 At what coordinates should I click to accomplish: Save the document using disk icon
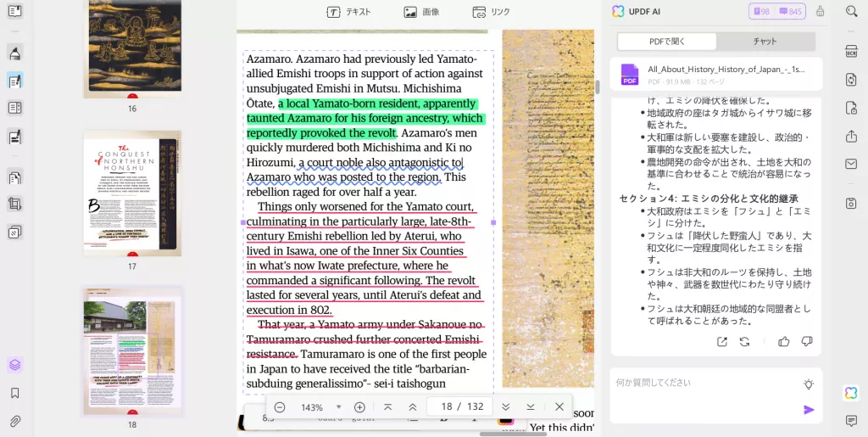(x=851, y=204)
